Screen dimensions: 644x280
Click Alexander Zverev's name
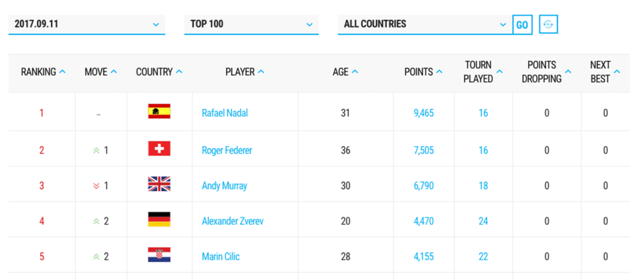click(x=232, y=221)
